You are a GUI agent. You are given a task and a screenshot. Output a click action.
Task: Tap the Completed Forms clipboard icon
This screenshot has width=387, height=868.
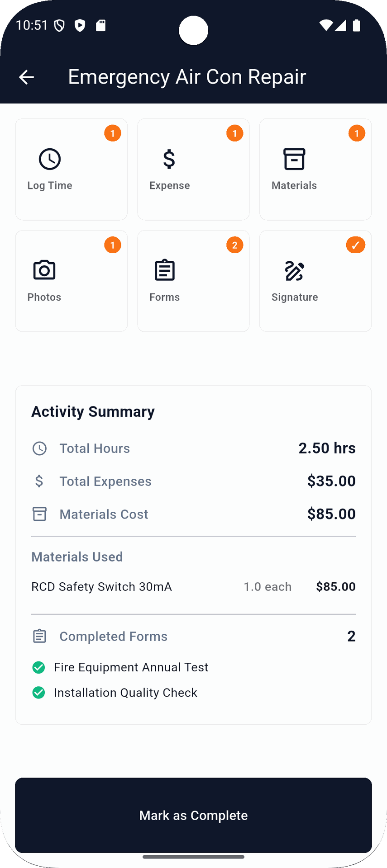click(39, 637)
